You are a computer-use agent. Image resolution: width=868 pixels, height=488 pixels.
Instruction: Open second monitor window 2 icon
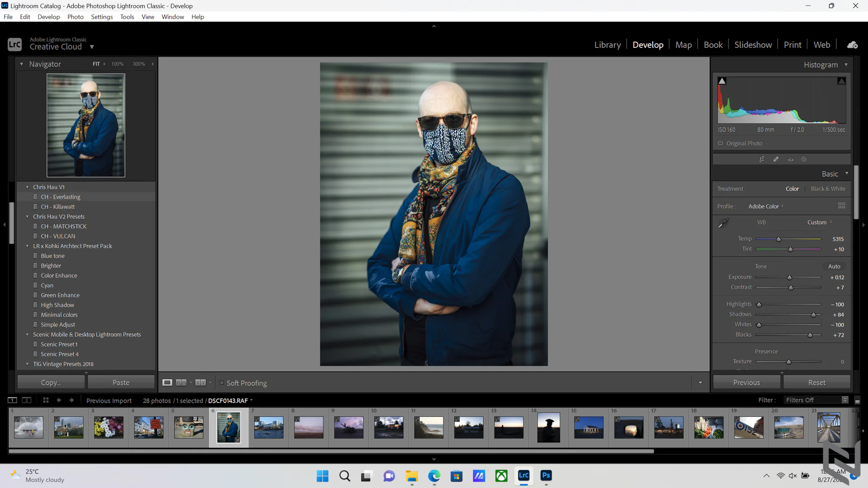point(27,400)
